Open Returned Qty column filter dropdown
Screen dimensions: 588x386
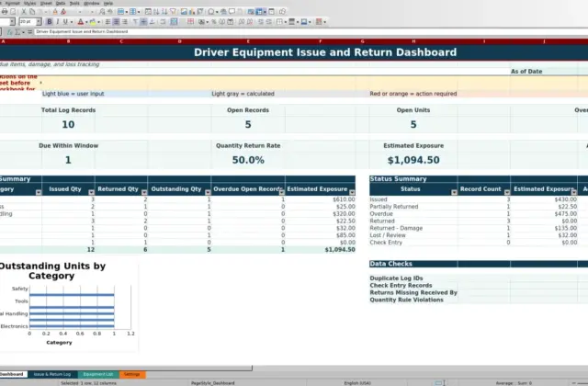(x=144, y=192)
